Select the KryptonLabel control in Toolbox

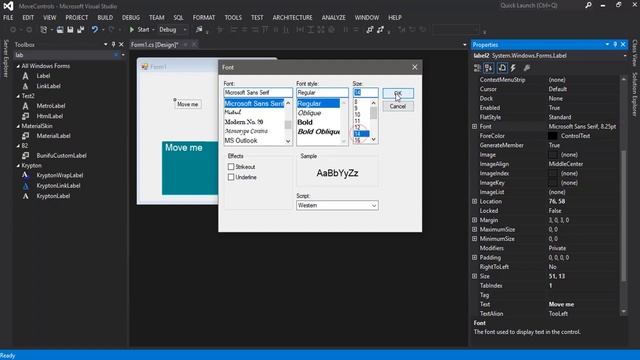click(53, 196)
